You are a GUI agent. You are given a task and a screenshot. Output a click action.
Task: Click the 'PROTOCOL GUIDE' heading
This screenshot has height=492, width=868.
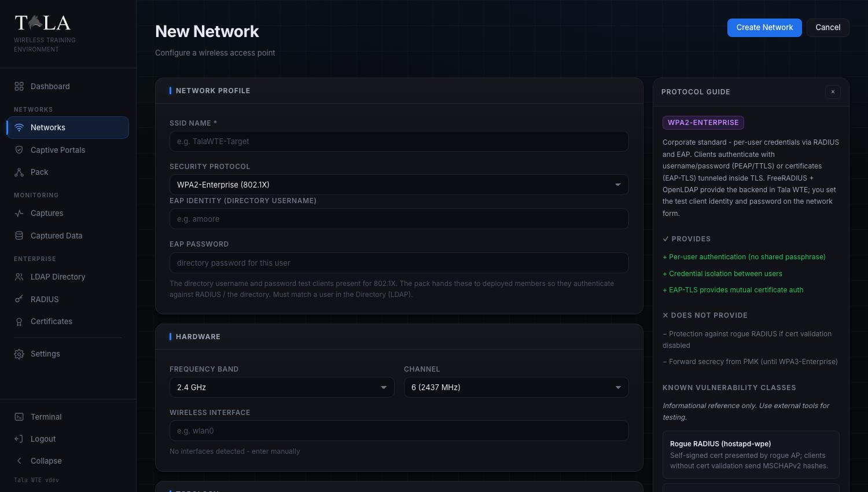696,92
